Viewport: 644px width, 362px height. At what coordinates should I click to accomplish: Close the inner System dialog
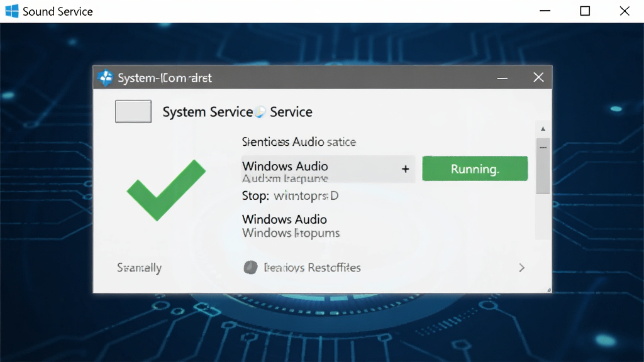coord(538,77)
